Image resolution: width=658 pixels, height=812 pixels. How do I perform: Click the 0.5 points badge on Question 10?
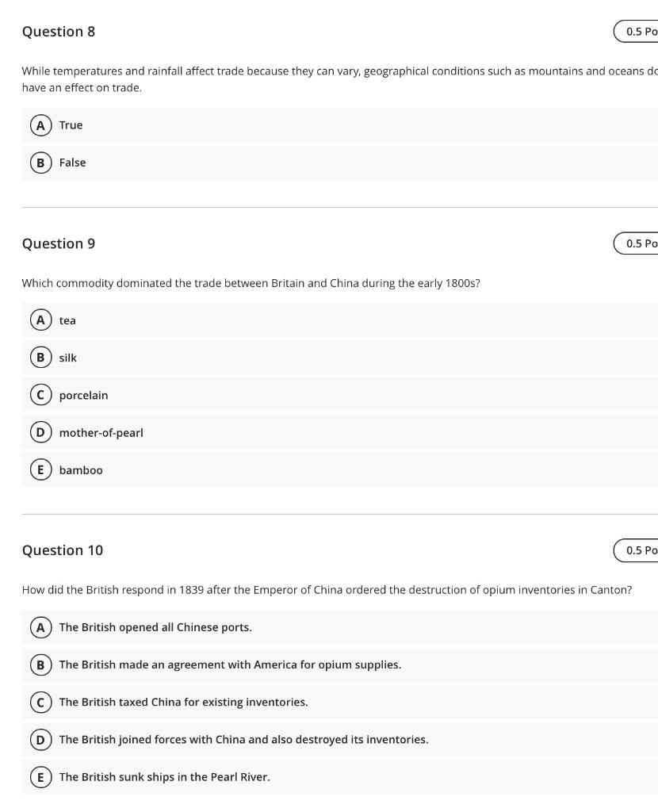638,550
